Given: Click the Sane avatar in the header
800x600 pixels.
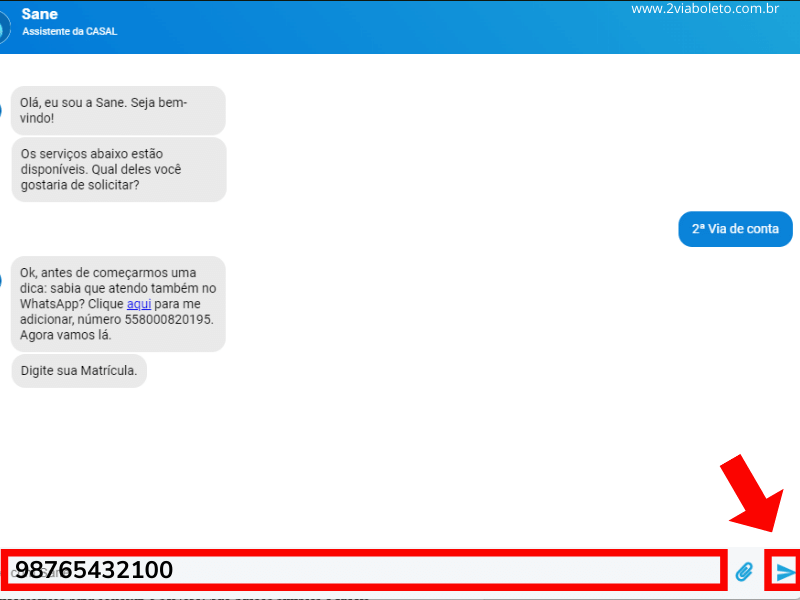Looking at the screenshot, I should (x=4, y=26).
